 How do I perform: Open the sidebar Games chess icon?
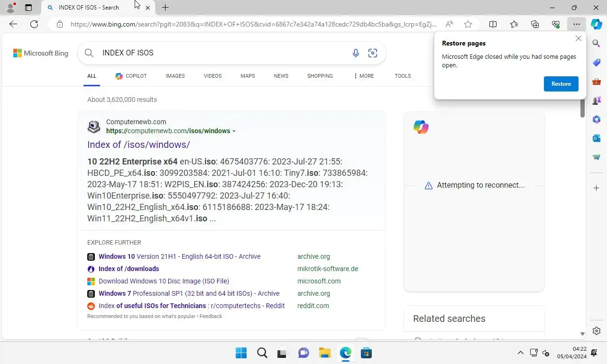(597, 100)
